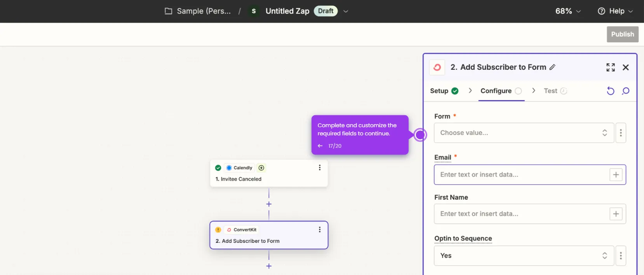Insert data into First Name field
The height and width of the screenshot is (275, 644).
coord(616,214)
